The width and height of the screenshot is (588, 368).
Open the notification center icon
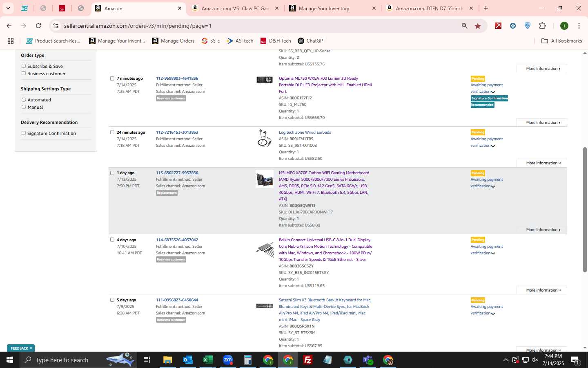[x=575, y=360]
